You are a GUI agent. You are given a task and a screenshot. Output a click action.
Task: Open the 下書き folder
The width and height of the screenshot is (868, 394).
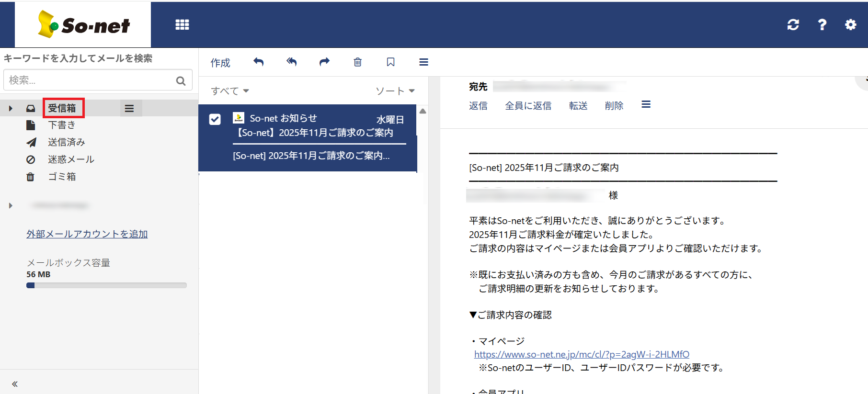[x=62, y=125]
